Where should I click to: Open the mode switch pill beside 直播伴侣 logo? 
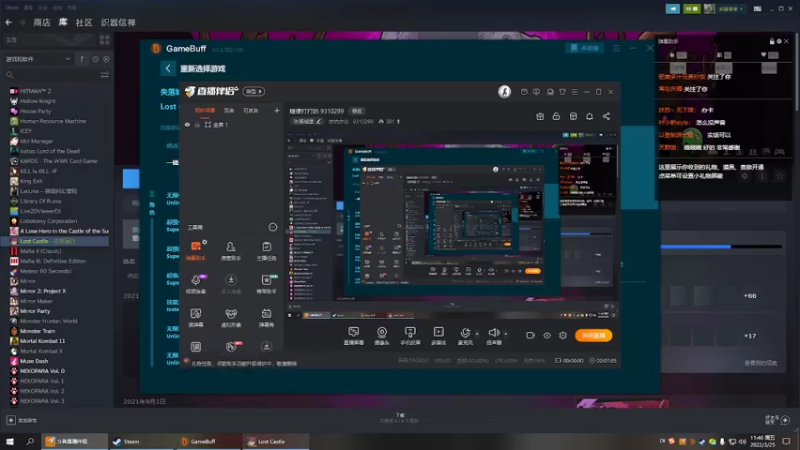254,91
